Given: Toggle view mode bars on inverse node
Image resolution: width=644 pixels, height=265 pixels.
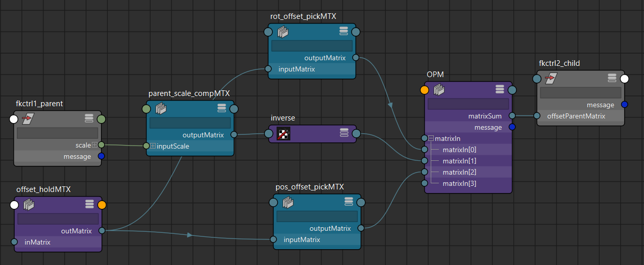Looking at the screenshot, I should pos(344,133).
